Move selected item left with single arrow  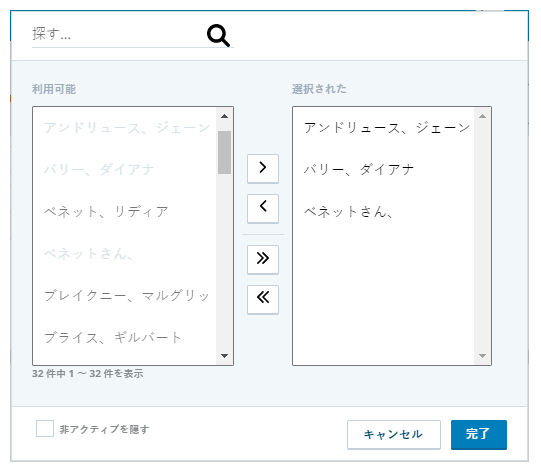coord(263,208)
